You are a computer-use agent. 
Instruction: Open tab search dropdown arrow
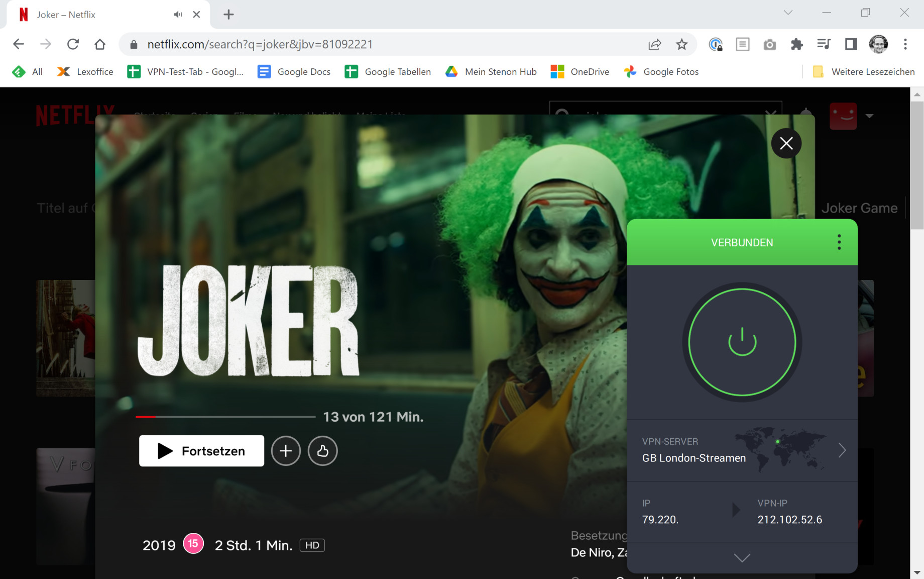[788, 13]
